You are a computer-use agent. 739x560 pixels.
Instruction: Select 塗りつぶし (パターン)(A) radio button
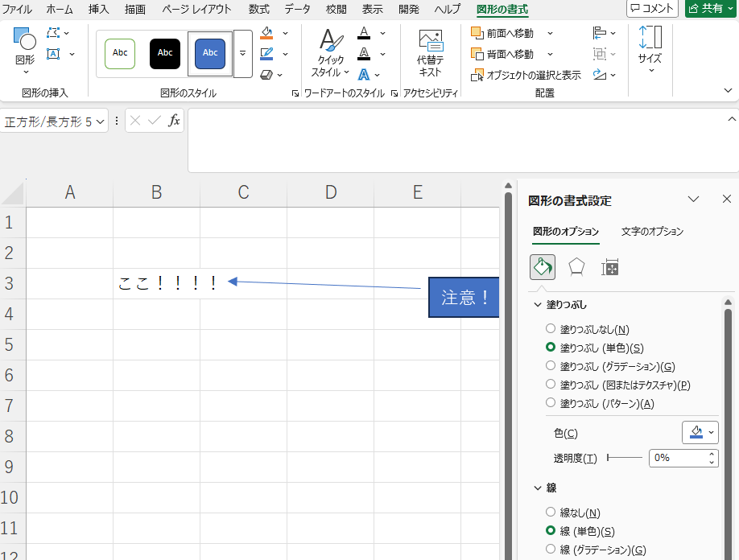point(551,402)
